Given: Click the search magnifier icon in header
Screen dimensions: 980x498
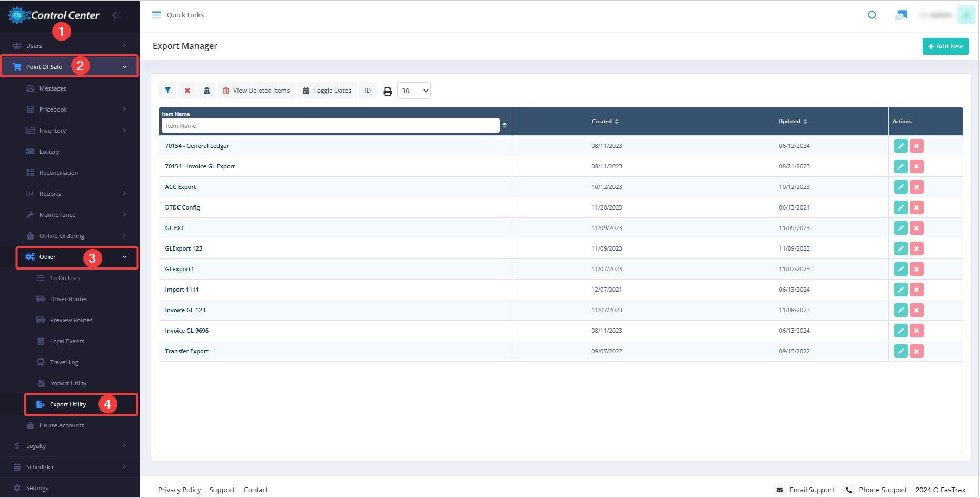Looking at the screenshot, I should [x=872, y=15].
